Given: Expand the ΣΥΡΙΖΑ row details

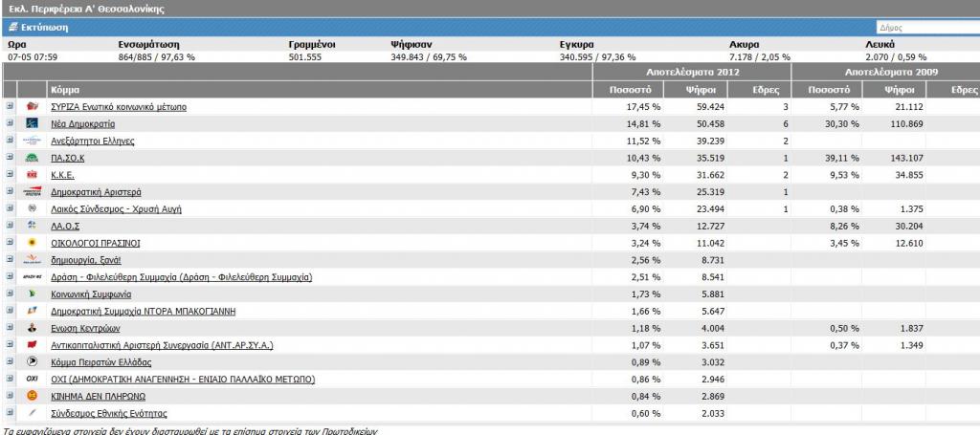Looking at the screenshot, I should pos(10,106).
